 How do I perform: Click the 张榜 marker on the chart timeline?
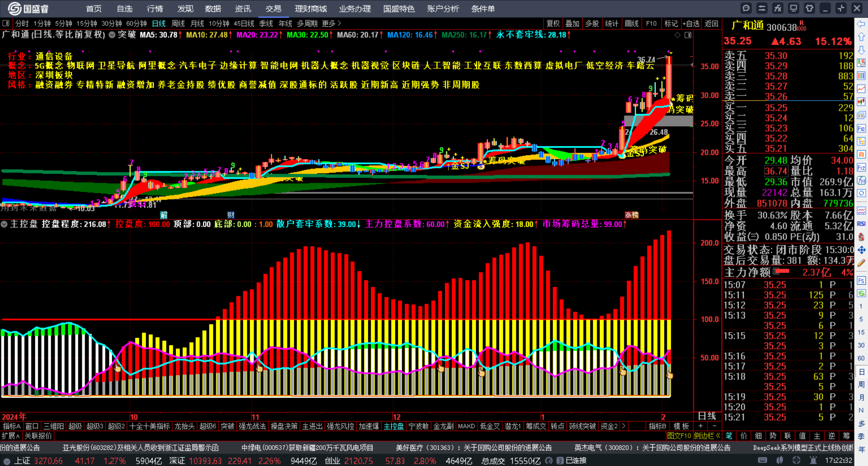(x=632, y=215)
